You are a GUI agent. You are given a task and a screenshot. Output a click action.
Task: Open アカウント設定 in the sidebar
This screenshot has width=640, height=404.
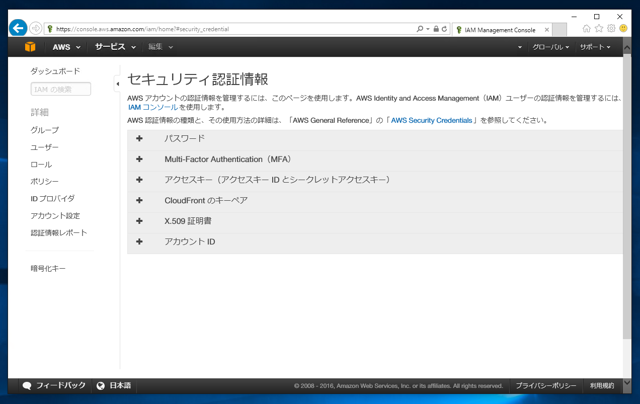click(x=55, y=215)
